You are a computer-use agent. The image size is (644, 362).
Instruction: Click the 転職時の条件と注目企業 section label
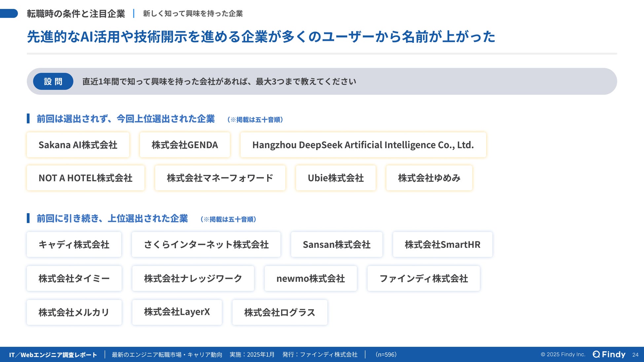pyautogui.click(x=76, y=14)
